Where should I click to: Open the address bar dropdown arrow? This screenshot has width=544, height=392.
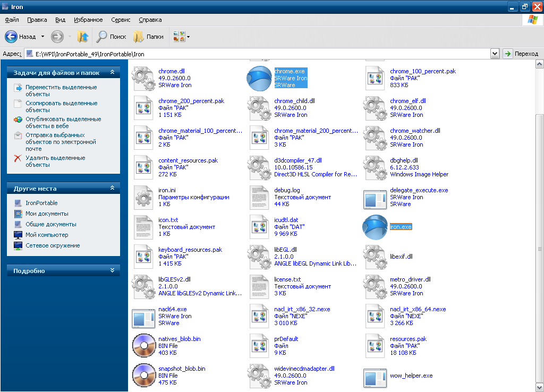click(495, 54)
